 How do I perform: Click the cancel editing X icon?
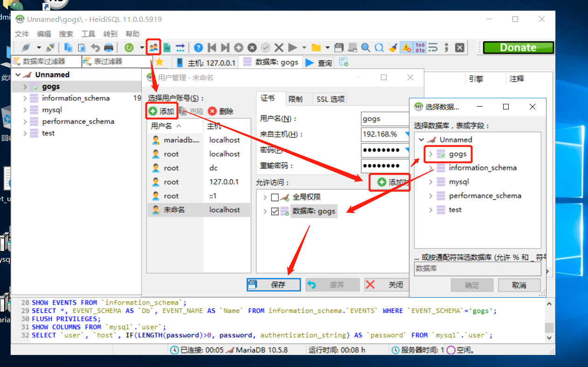click(x=279, y=47)
